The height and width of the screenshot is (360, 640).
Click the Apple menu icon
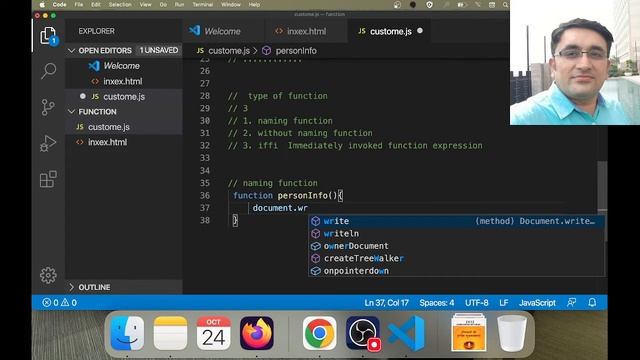pyautogui.click(x=42, y=4)
